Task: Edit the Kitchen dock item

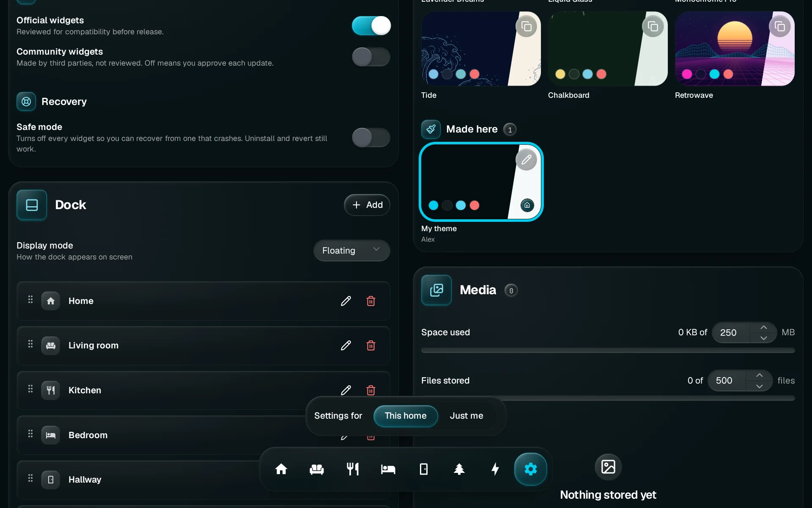Action: (x=346, y=390)
